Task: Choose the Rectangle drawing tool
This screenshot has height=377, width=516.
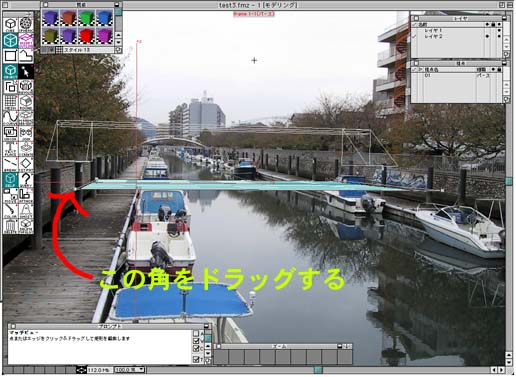Action: [x=11, y=56]
